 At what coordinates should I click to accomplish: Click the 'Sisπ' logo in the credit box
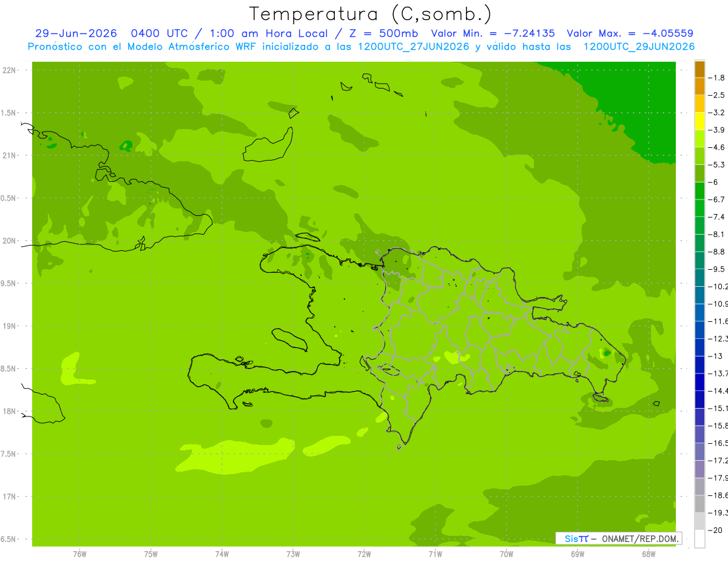point(576,538)
